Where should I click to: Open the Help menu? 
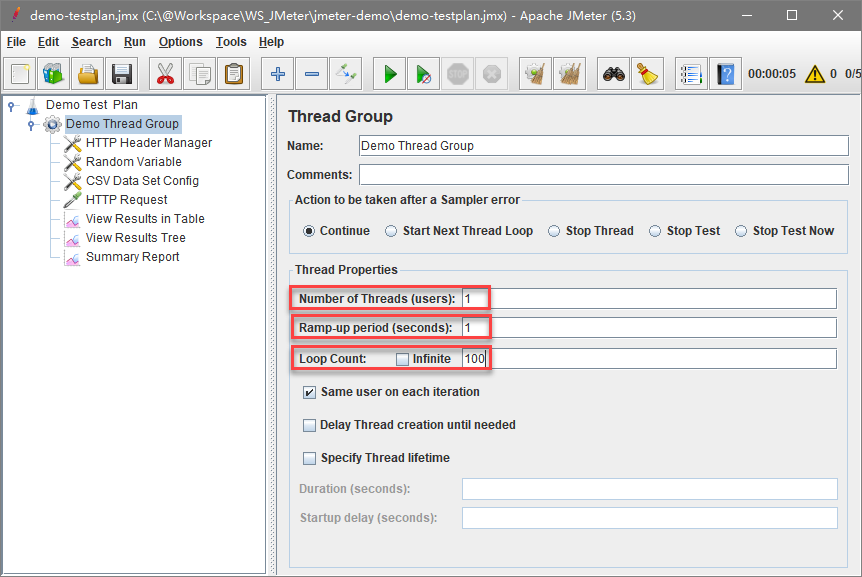(271, 42)
